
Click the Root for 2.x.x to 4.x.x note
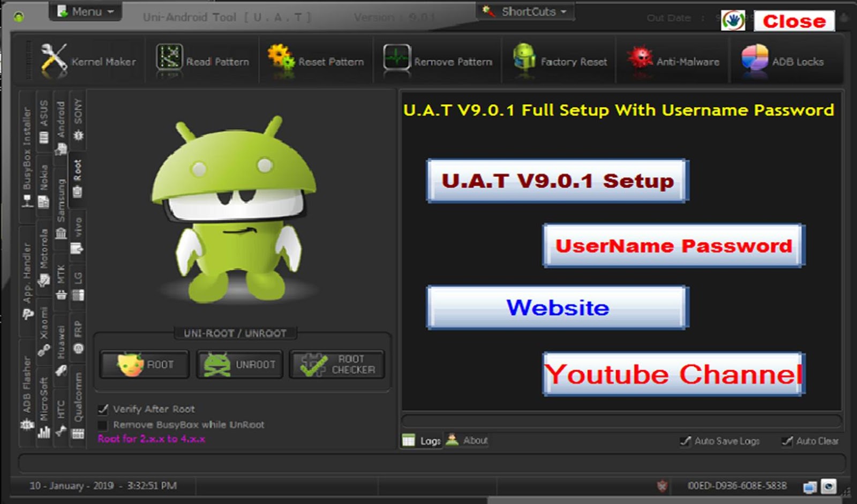[151, 439]
